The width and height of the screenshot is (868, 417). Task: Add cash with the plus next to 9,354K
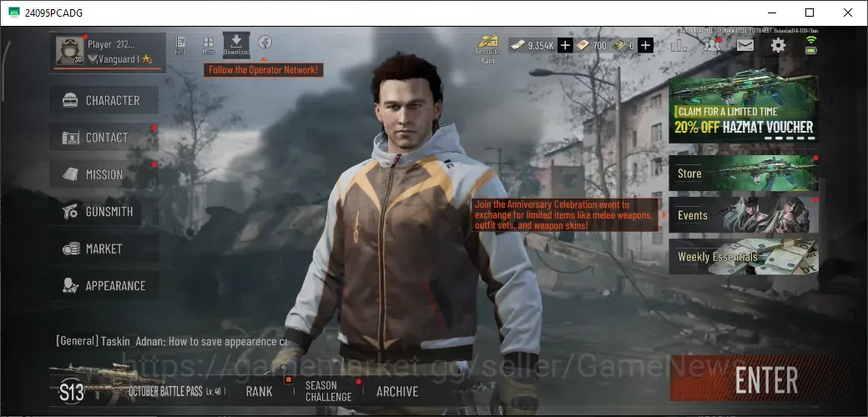click(x=565, y=45)
